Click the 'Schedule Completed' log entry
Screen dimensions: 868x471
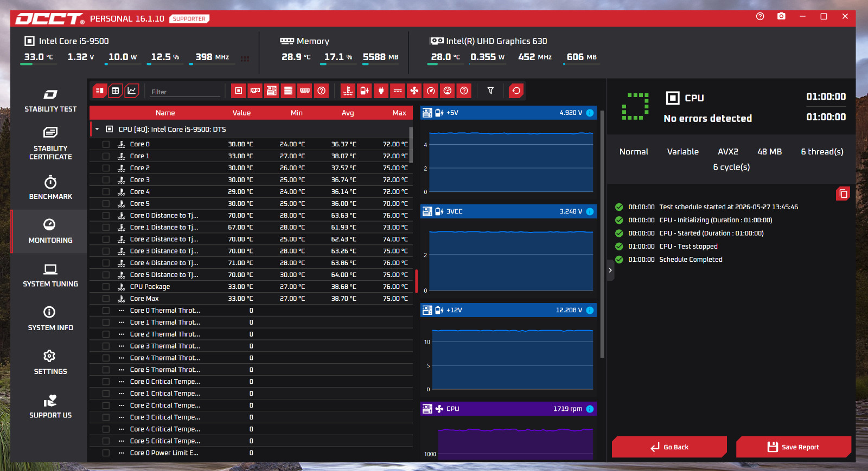pos(691,260)
